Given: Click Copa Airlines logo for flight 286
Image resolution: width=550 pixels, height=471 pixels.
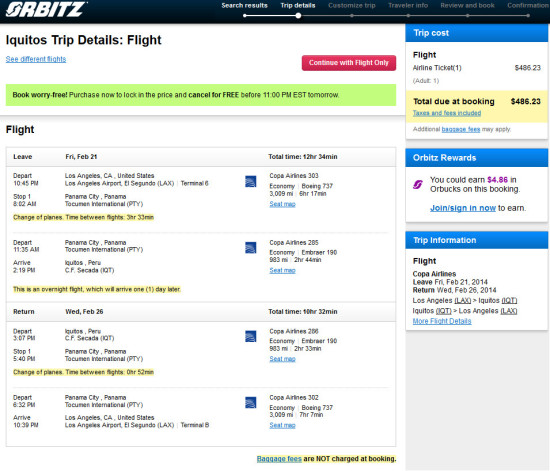Looking at the screenshot, I should [250, 336].
